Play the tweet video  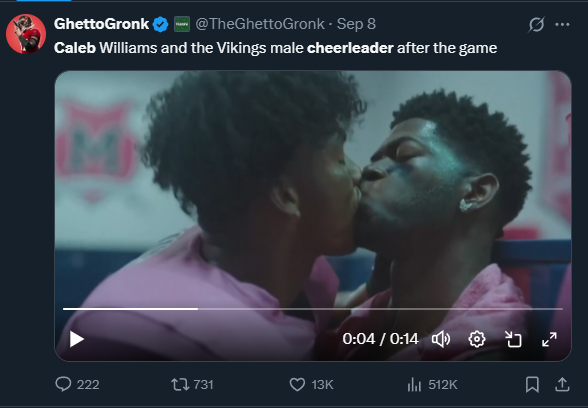76,339
